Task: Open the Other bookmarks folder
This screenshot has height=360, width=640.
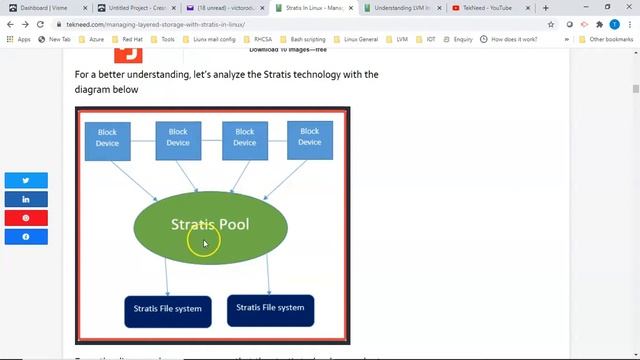Action: 606,39
